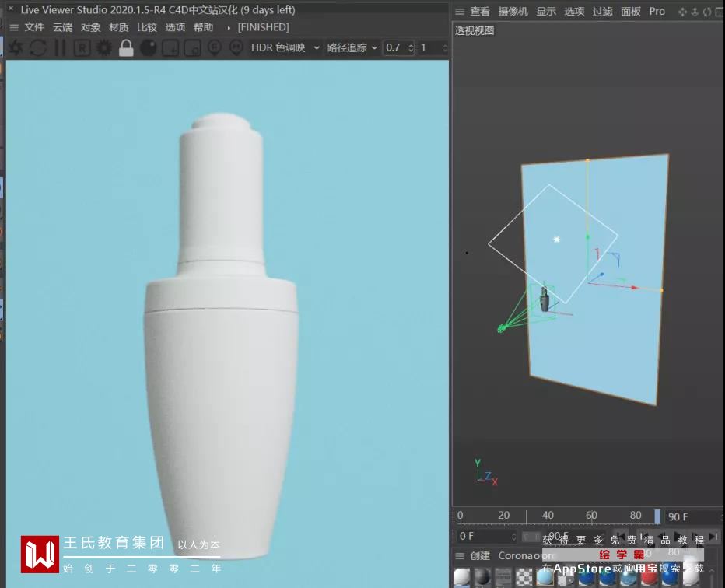Open the material manager hamburger menu
Viewport: 725px width, 588px height.
pos(460,556)
